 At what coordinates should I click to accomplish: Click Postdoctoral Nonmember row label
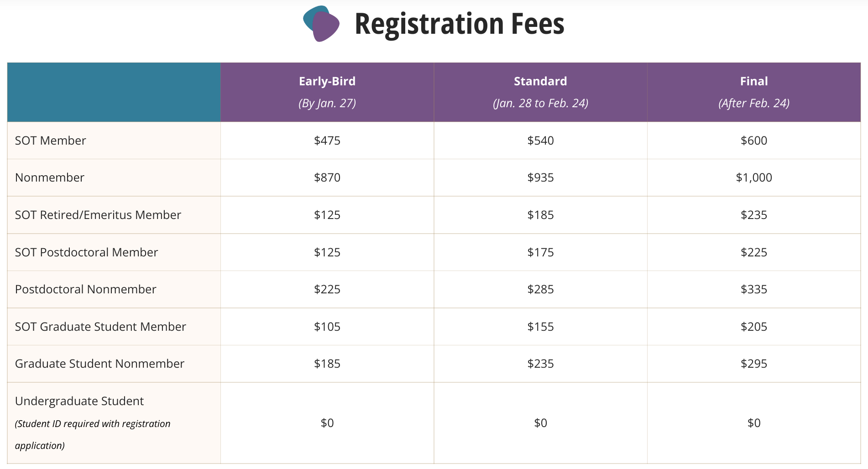click(85, 289)
